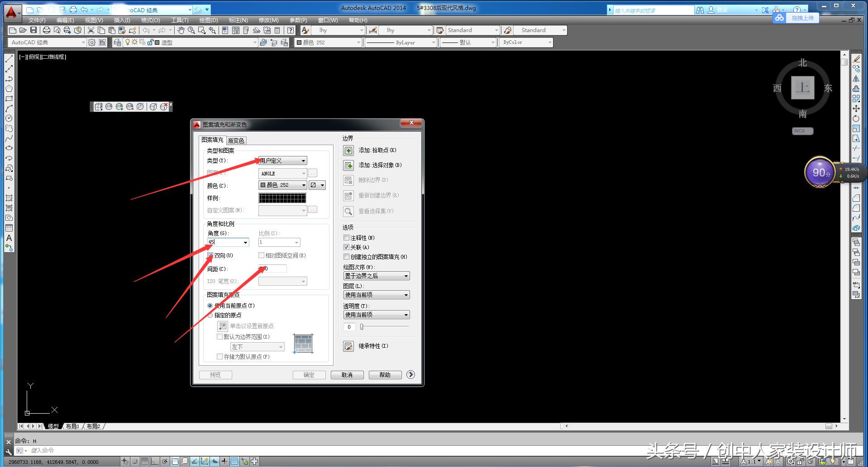Select the 添加:拾取点 pick points icon
This screenshot has height=467, width=868.
[348, 150]
